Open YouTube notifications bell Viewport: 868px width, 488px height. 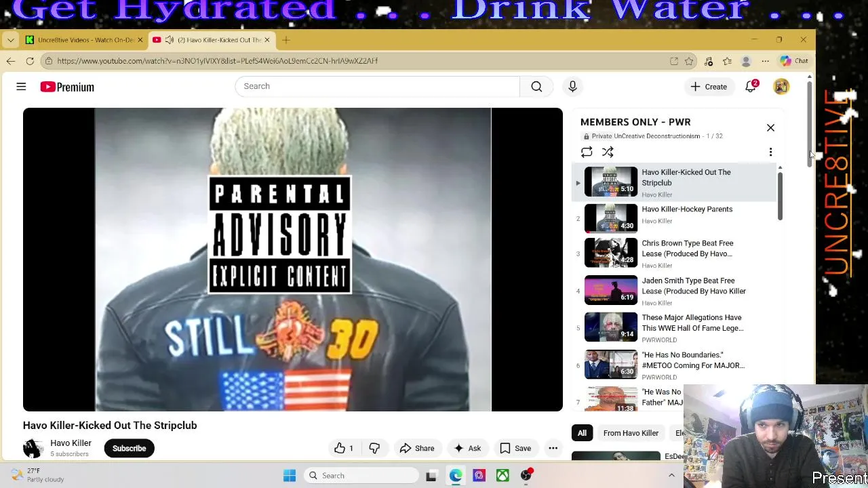pos(751,87)
